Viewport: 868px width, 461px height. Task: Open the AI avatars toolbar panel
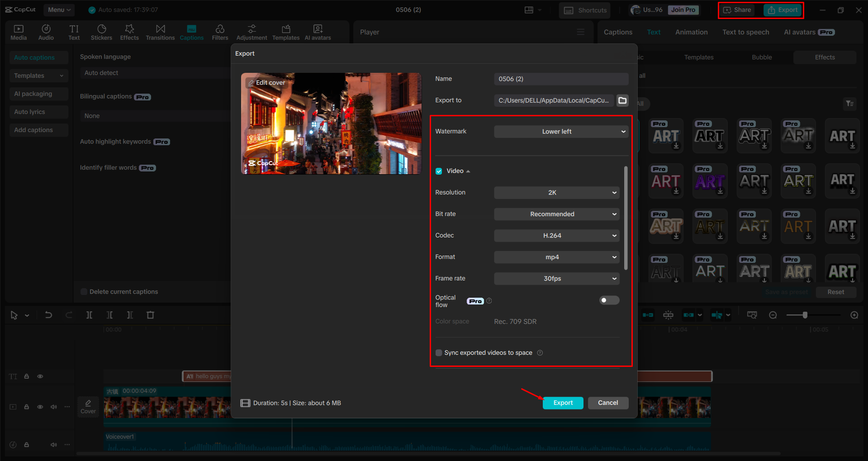tap(318, 32)
